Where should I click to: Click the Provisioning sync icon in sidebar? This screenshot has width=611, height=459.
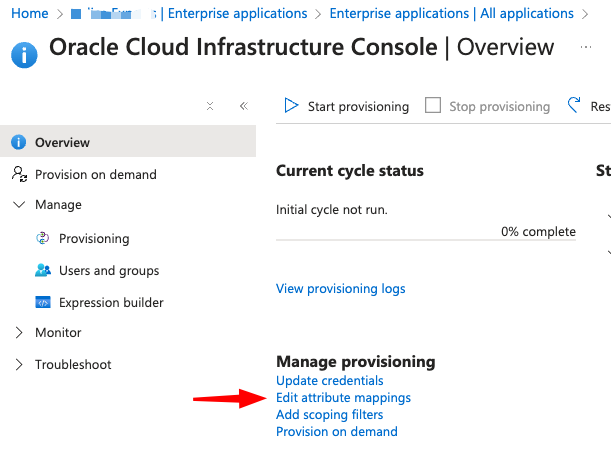tap(43, 238)
